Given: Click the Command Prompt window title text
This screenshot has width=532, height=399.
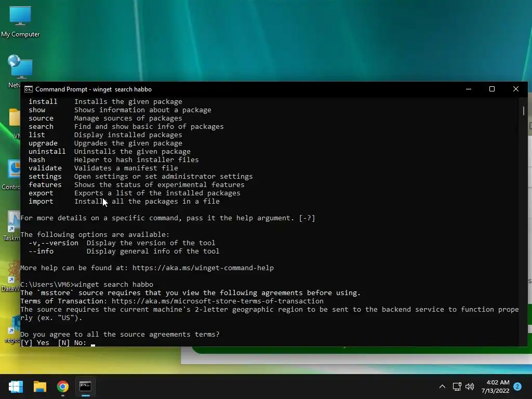Looking at the screenshot, I should click(94, 89).
